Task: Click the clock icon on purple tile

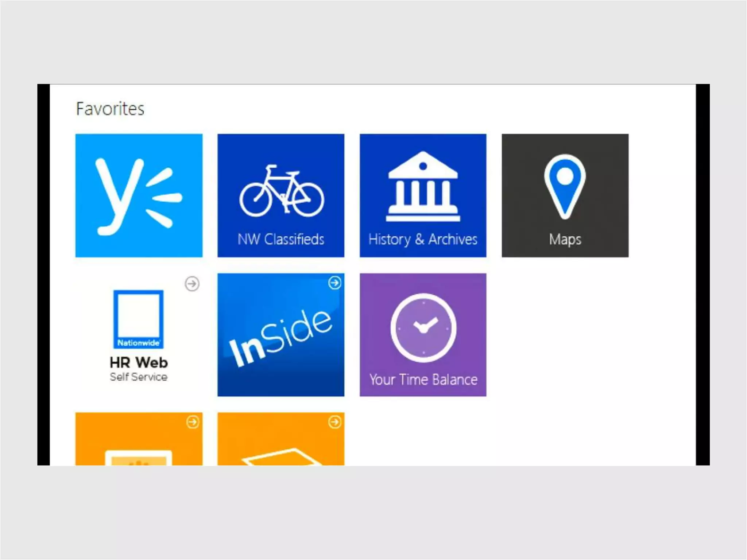Action: click(x=423, y=327)
